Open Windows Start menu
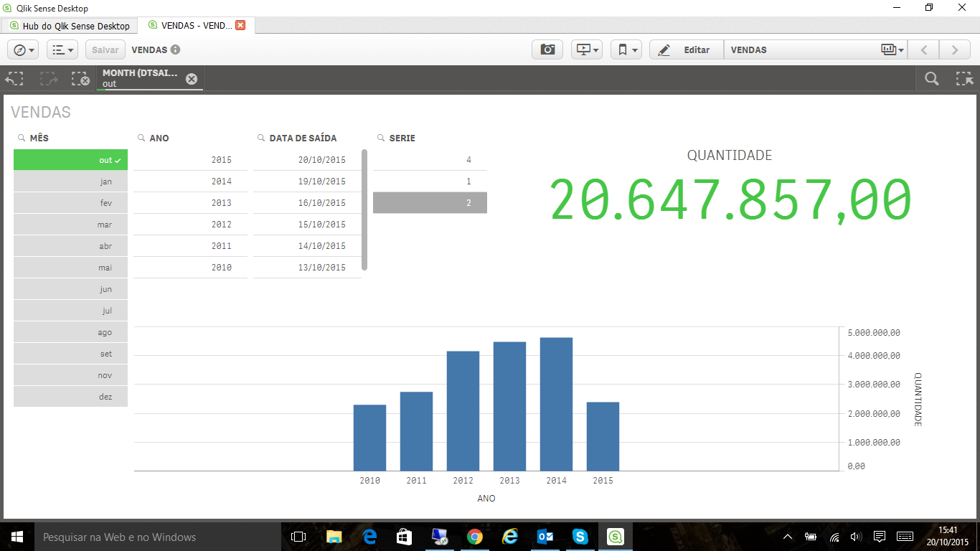980x551 pixels. (x=17, y=537)
